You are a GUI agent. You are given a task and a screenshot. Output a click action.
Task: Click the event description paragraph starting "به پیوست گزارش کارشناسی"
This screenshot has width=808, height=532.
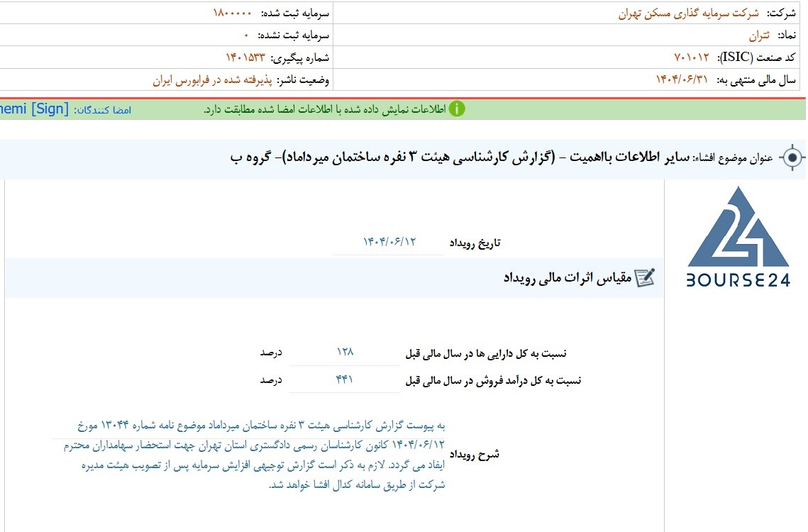(x=254, y=455)
